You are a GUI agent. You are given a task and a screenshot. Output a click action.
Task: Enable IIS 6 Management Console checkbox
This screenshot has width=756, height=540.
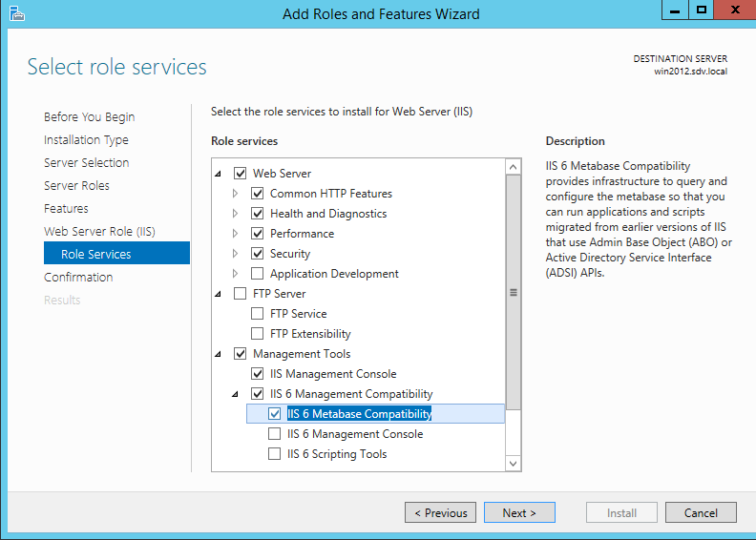275,434
